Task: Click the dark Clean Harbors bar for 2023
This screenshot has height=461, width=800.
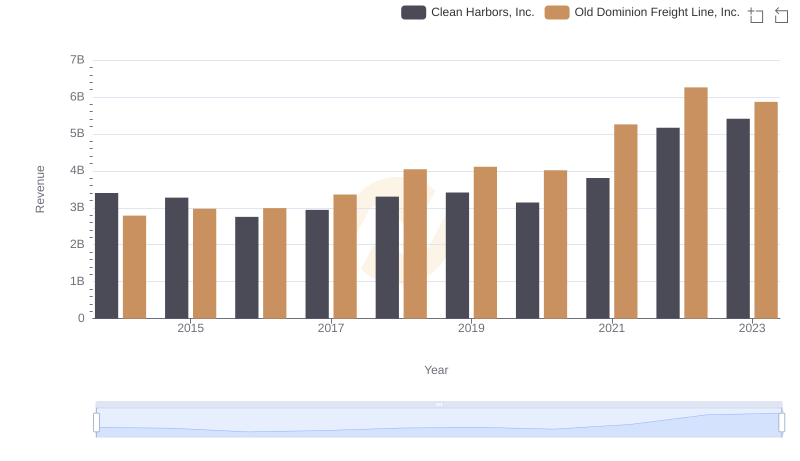Action: click(738, 219)
